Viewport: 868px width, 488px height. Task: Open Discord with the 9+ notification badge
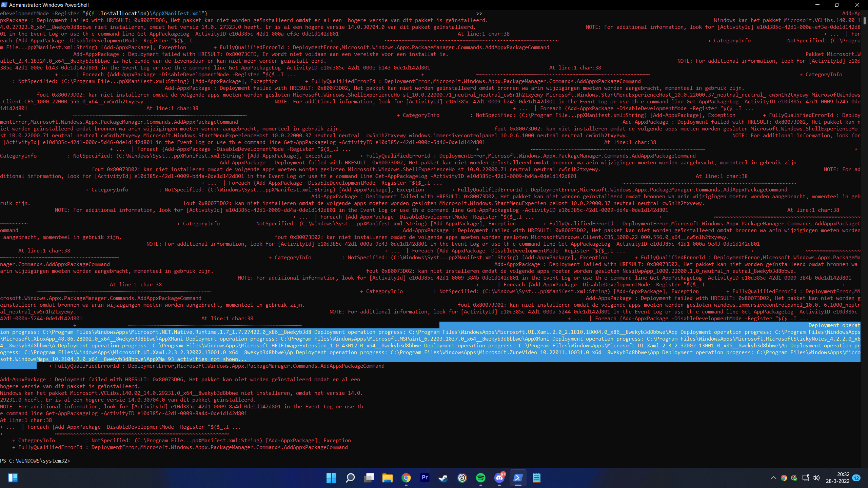[x=499, y=478]
